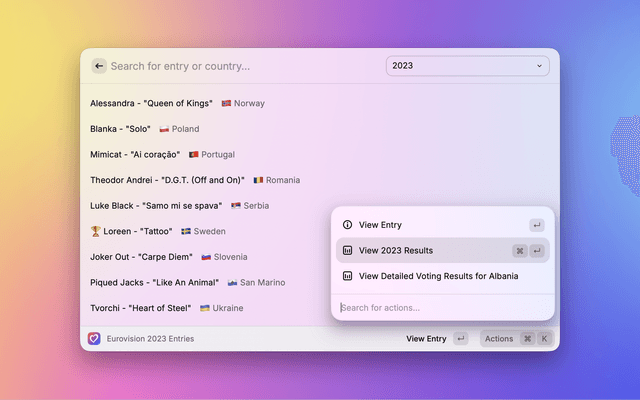Click the back arrow icon
Image resolution: width=640 pixels, height=400 pixels.
click(x=98, y=66)
